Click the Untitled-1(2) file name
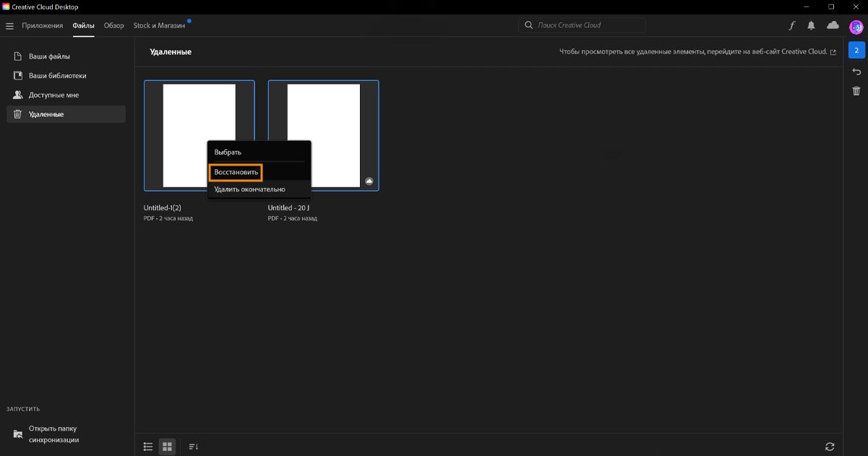This screenshot has height=456, width=868. tap(162, 208)
